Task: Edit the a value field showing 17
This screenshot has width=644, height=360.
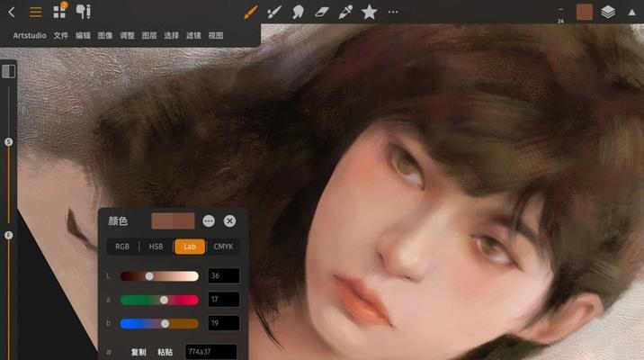Action: tap(224, 300)
